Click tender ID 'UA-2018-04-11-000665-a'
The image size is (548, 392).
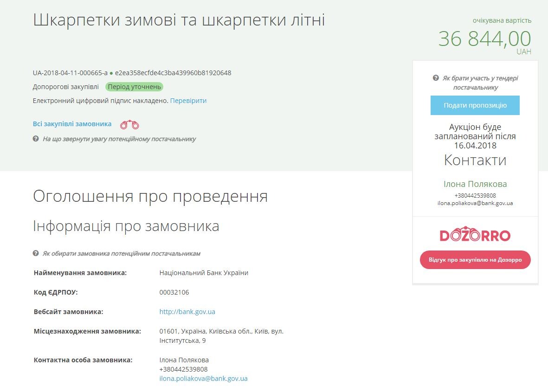pos(70,73)
